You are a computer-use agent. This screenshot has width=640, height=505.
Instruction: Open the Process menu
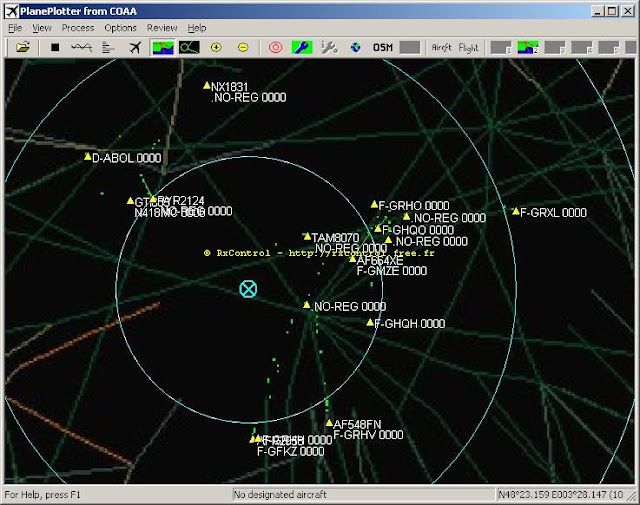click(78, 28)
